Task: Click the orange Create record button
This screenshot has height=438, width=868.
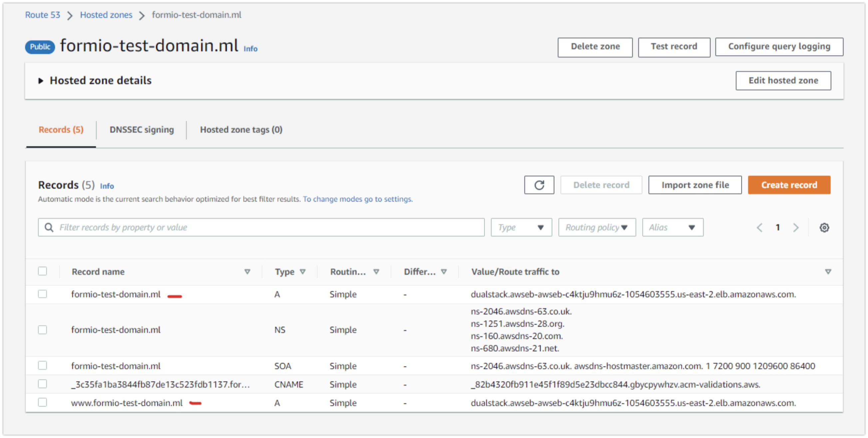Action: coord(789,185)
